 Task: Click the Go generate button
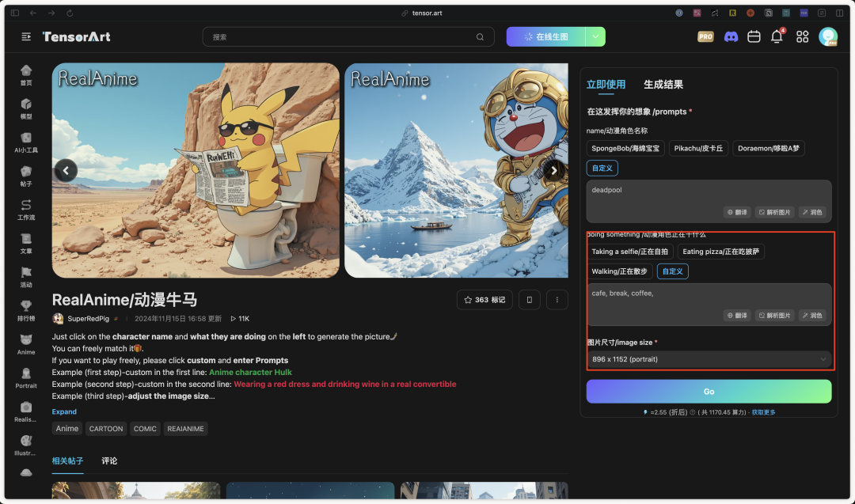point(709,391)
